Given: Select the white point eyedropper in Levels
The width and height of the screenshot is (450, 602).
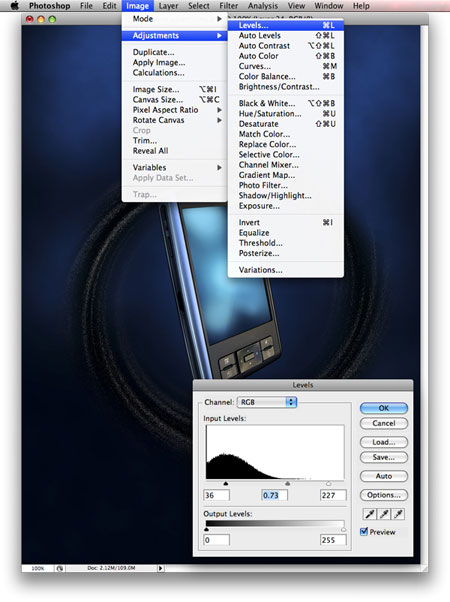Looking at the screenshot, I should [398, 514].
